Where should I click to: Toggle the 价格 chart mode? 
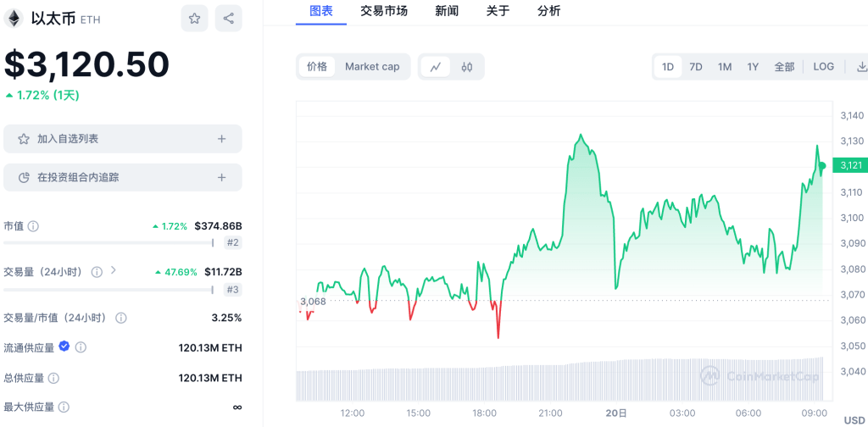pyautogui.click(x=317, y=67)
